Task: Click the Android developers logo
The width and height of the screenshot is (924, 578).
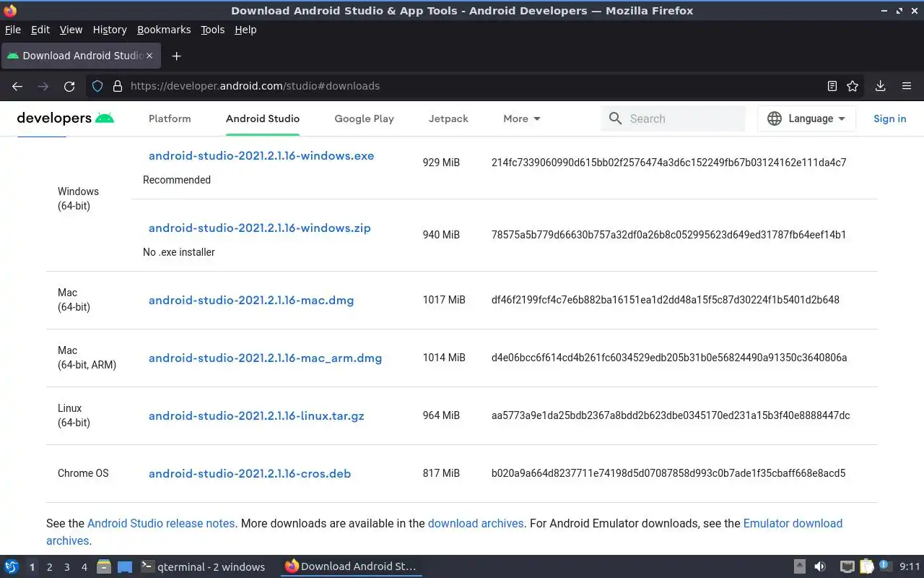Action: coord(66,118)
